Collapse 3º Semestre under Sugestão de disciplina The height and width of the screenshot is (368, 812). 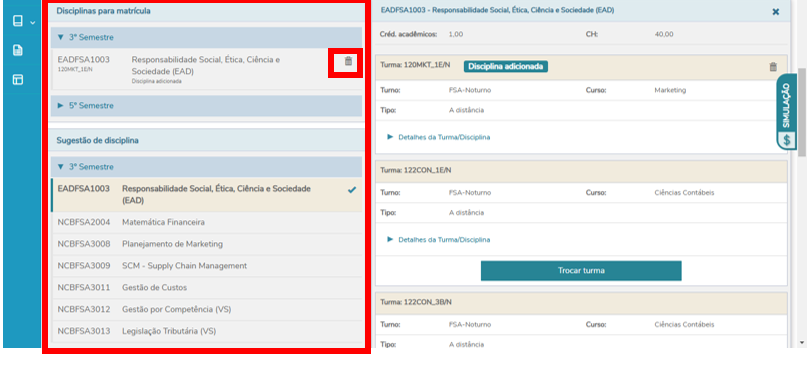(x=207, y=167)
